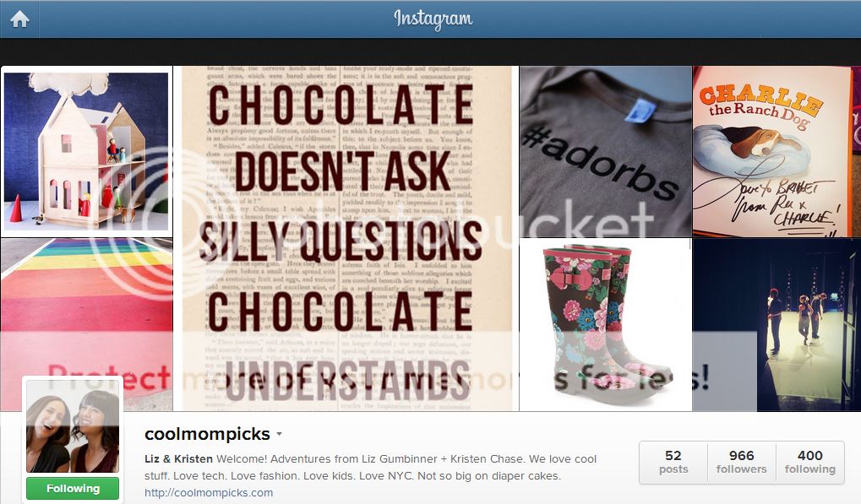
Task: Open the 966 followers list
Action: click(741, 463)
